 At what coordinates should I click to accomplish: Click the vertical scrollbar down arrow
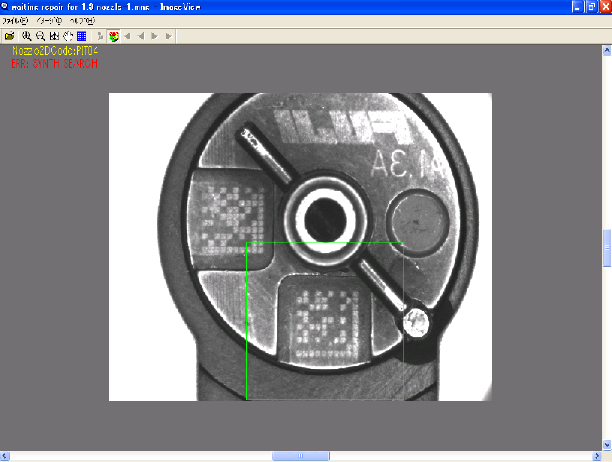606,445
